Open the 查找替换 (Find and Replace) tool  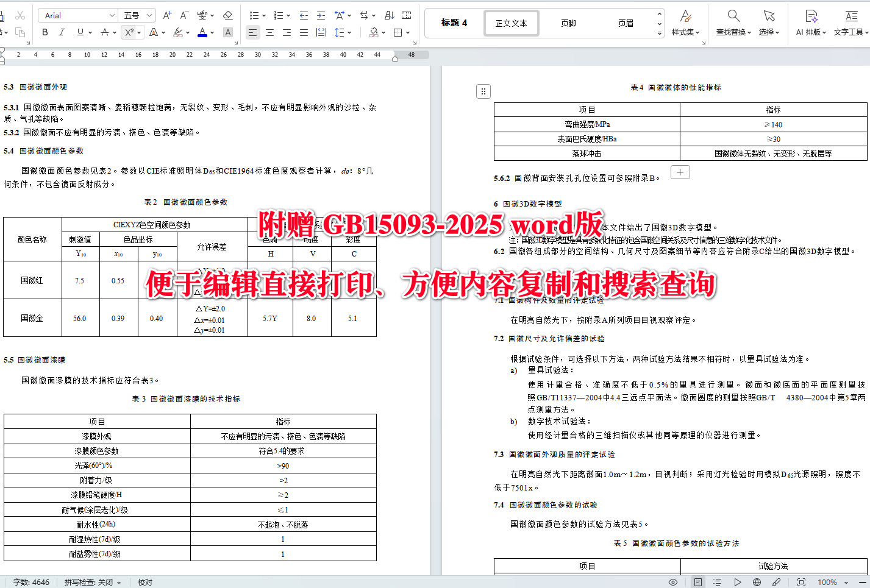[732, 21]
